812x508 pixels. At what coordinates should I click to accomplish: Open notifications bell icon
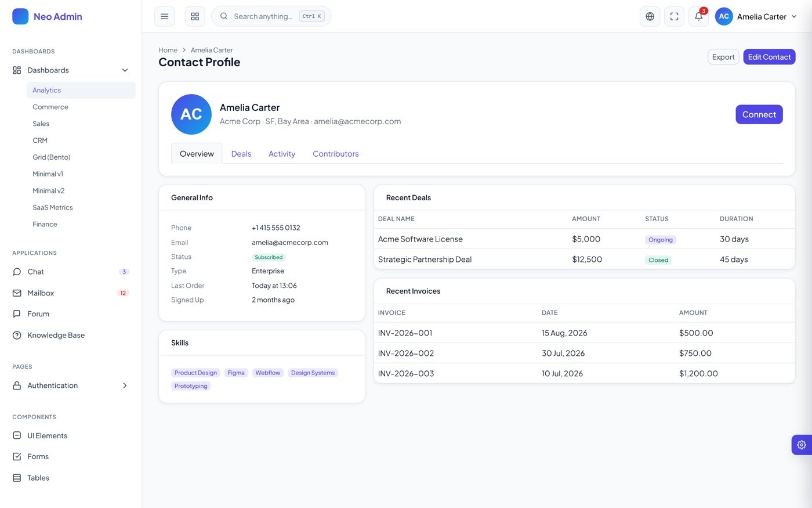(699, 16)
